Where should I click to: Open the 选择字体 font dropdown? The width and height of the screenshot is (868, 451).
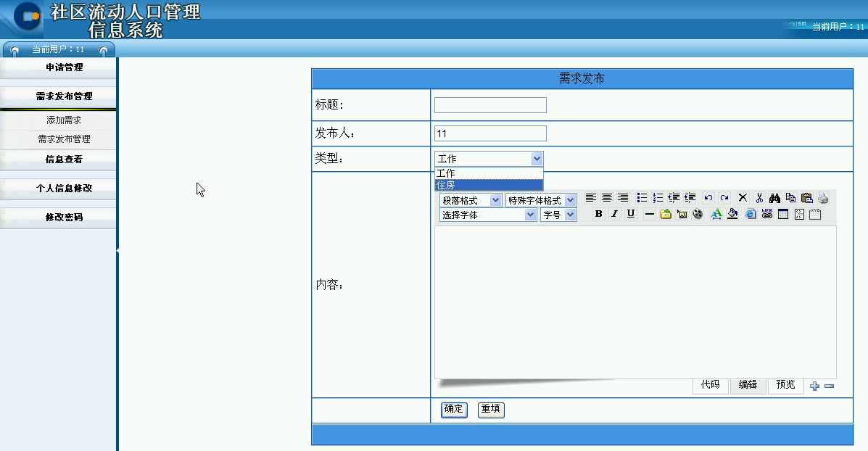click(488, 215)
